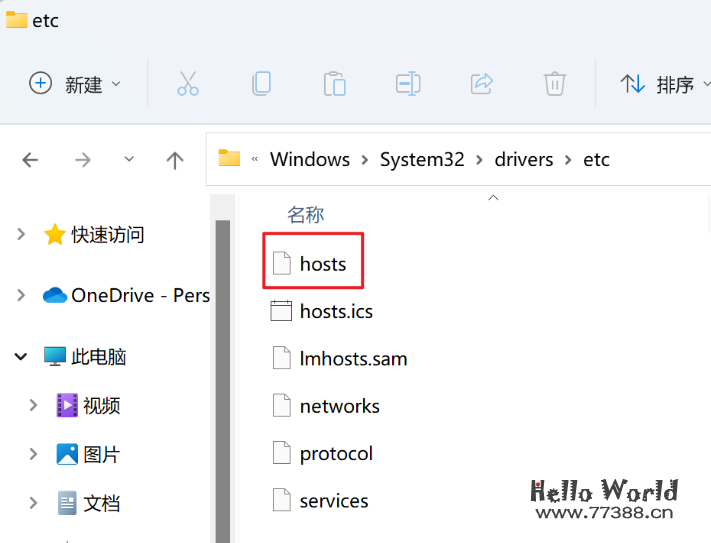Select the services file

[319, 501]
